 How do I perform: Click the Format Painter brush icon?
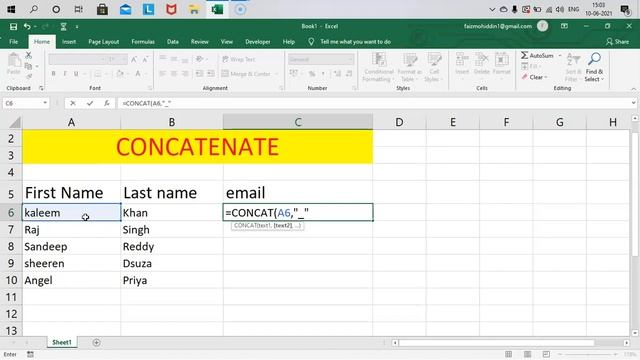click(x=29, y=76)
